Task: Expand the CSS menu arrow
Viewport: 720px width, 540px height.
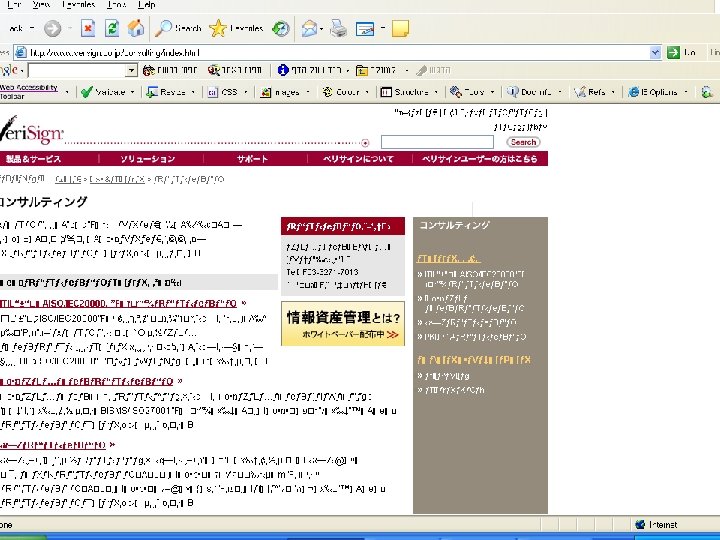Action: click(246, 92)
